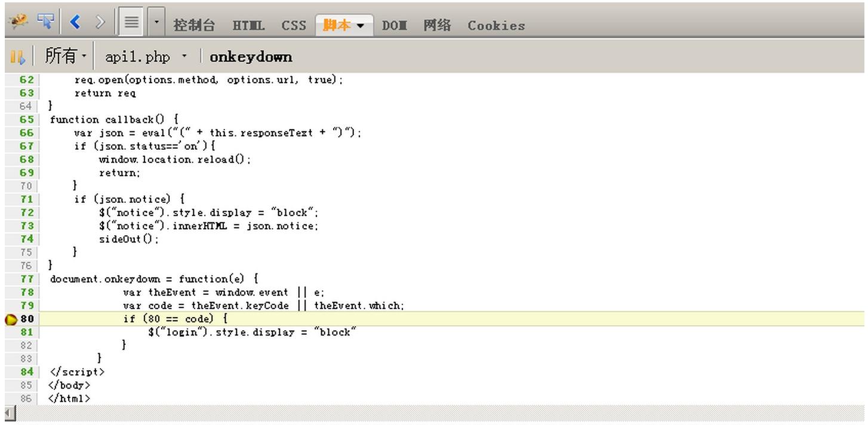Click the 'style.display = "block"' notice line

tap(209, 213)
